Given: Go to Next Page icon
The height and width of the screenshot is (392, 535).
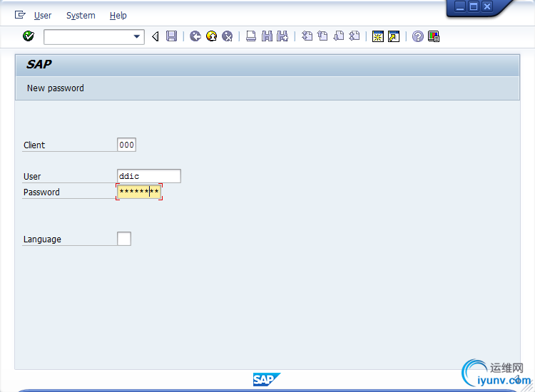Looking at the screenshot, I should pyautogui.click(x=338, y=36).
